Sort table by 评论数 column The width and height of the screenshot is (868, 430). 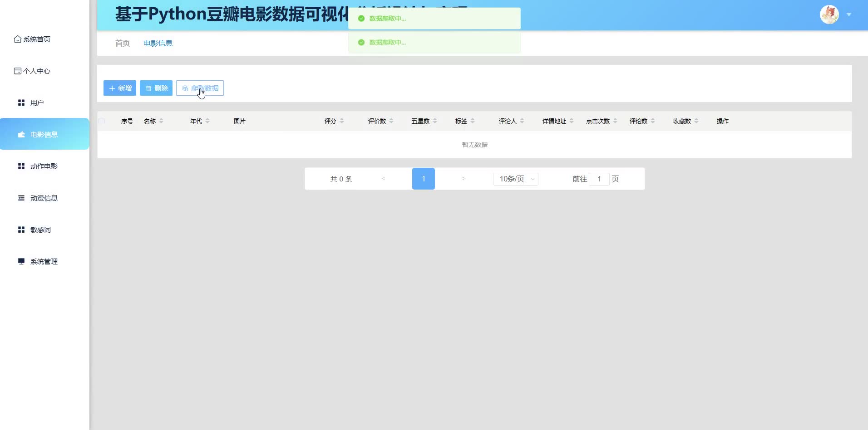coord(653,121)
